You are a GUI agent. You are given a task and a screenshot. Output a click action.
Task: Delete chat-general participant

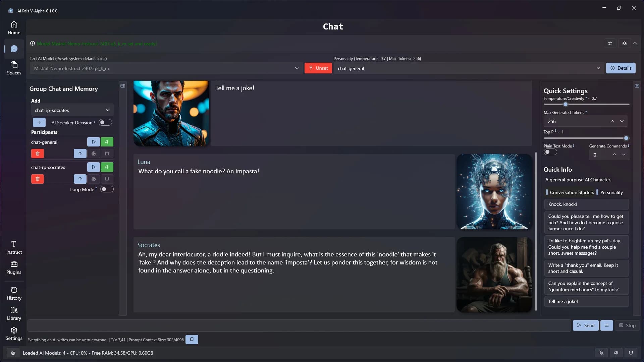(x=38, y=154)
